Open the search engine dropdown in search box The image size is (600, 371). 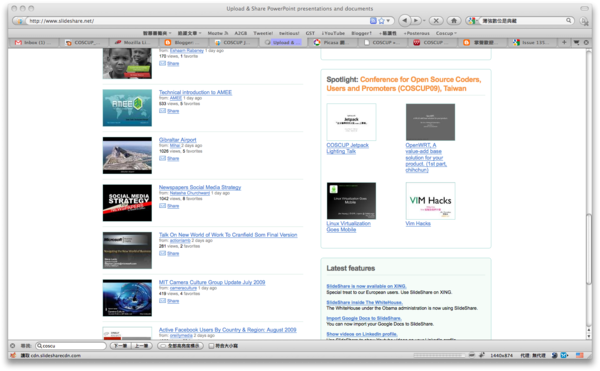[x=473, y=21]
